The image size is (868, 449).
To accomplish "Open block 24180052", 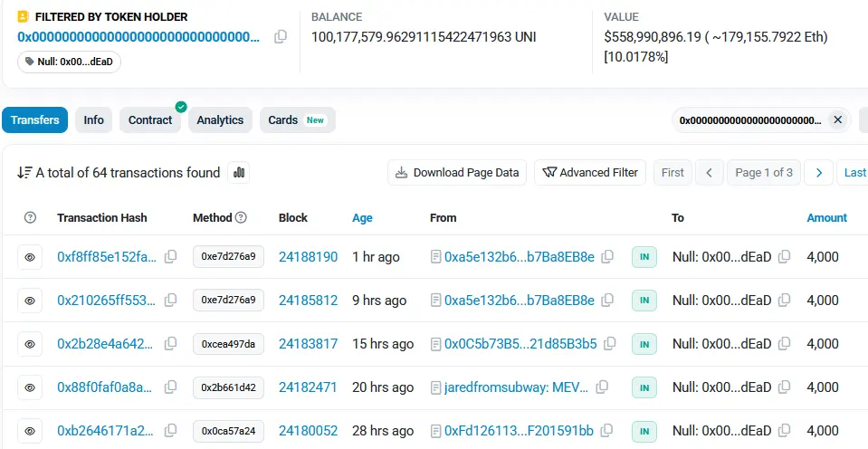I will 308,431.
